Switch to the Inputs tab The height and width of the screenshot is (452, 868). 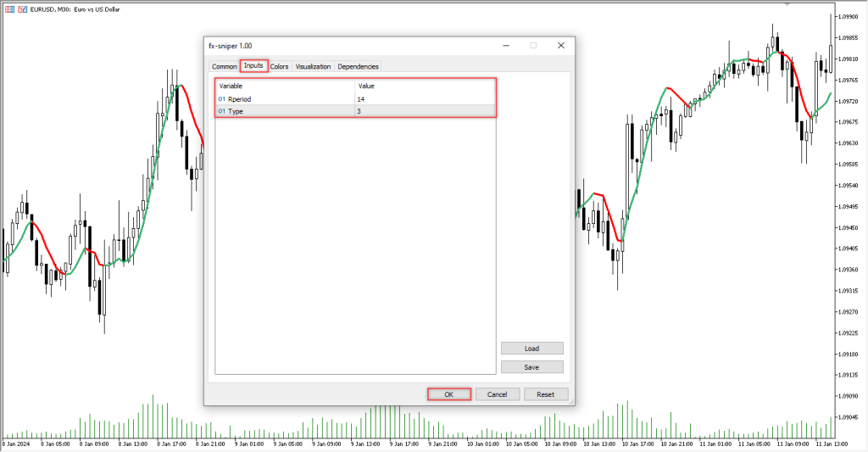(253, 65)
